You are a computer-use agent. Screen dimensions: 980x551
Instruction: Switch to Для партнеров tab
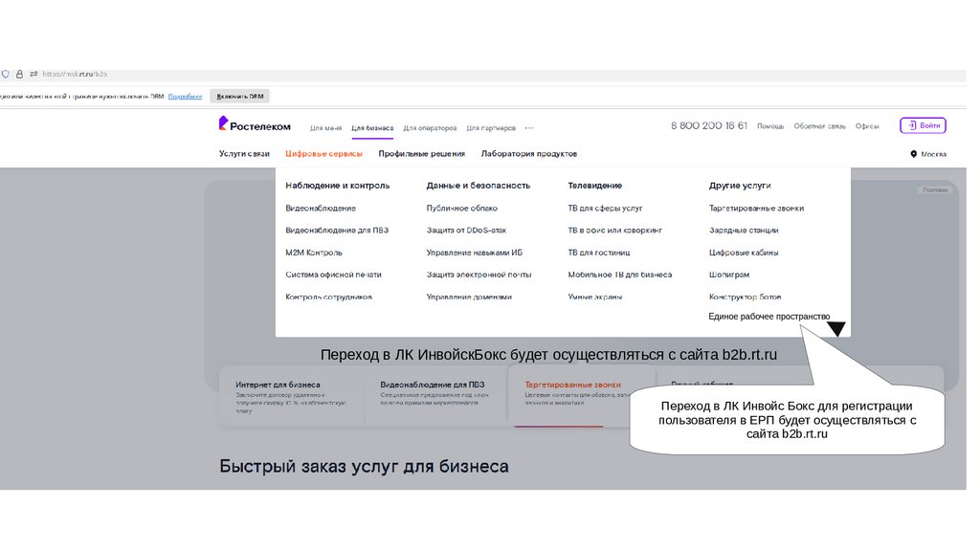491,128
